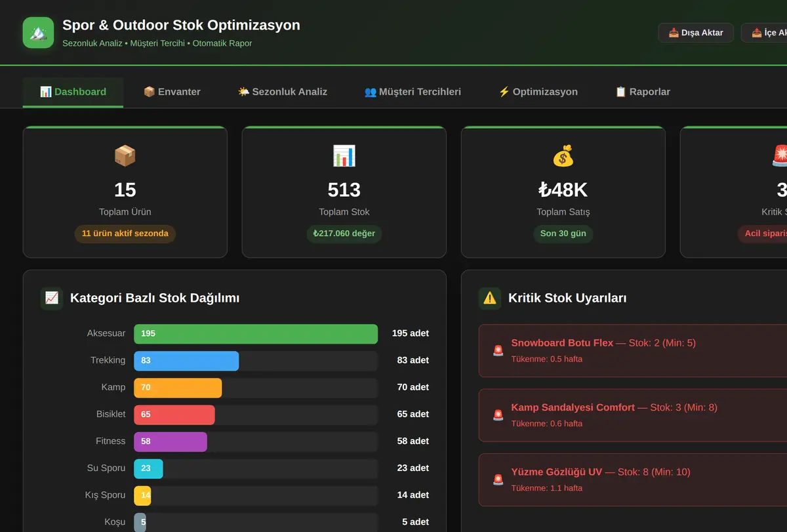This screenshot has height=532, width=787.
Task: Select the Optimizasyon tab
Action: click(538, 92)
